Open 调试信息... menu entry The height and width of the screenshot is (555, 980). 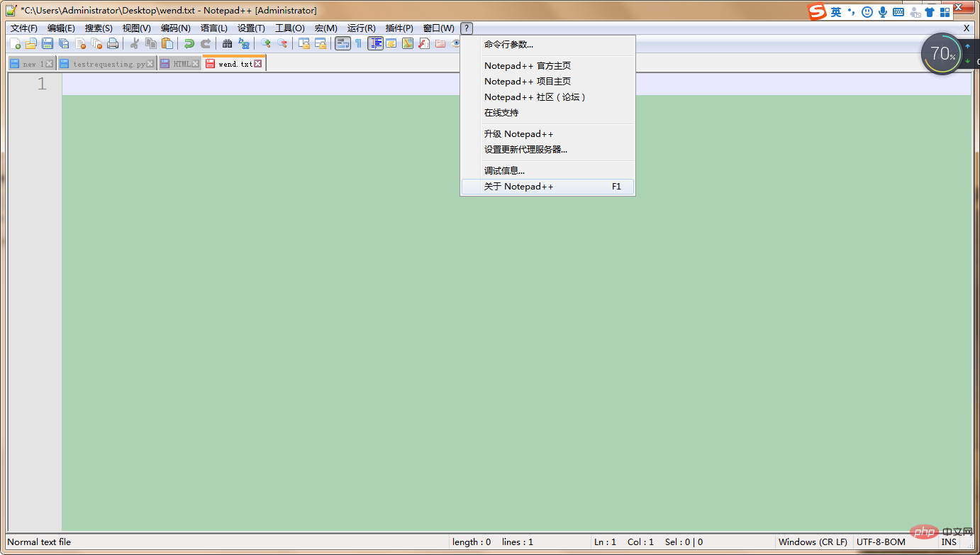(x=547, y=171)
